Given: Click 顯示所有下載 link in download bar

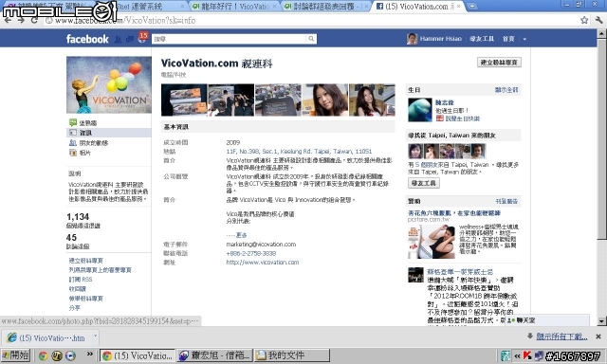Looking at the screenshot, I should click(561, 337).
